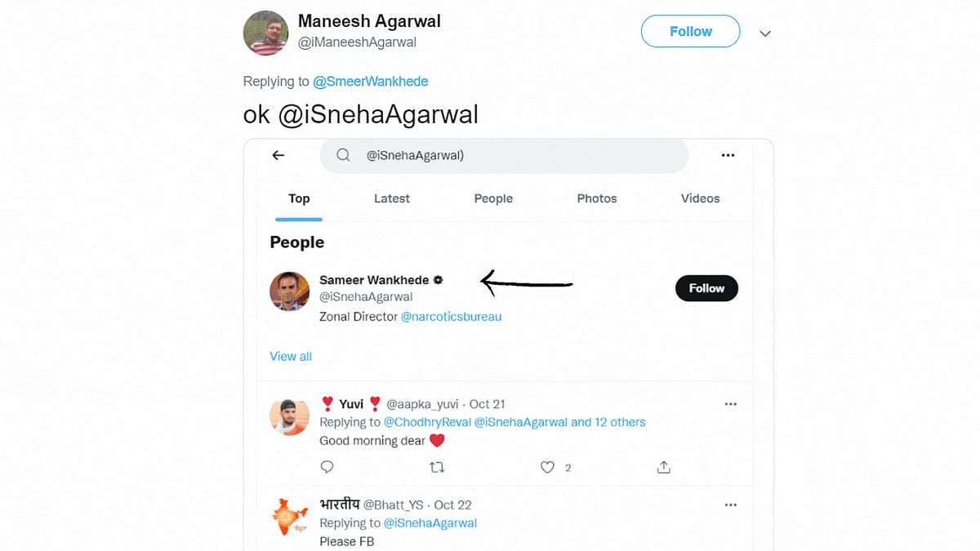Like Yuvi's good morning tweet

tap(547, 467)
